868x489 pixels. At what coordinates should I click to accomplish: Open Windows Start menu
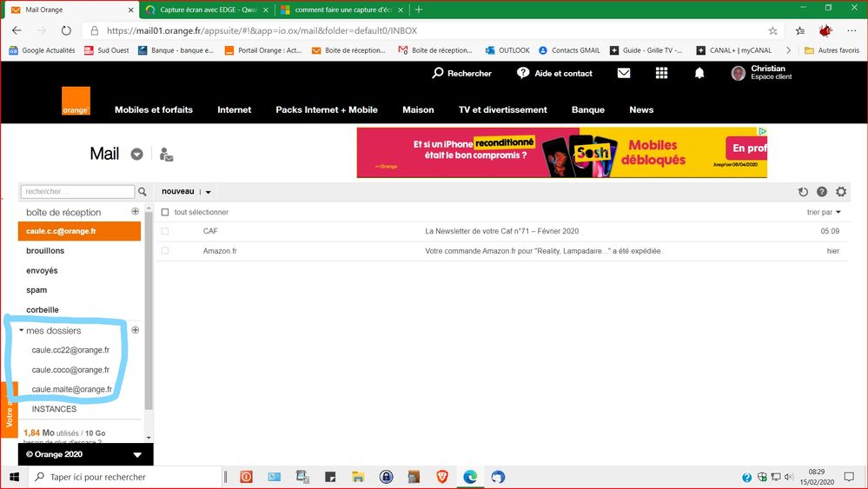click(x=15, y=477)
